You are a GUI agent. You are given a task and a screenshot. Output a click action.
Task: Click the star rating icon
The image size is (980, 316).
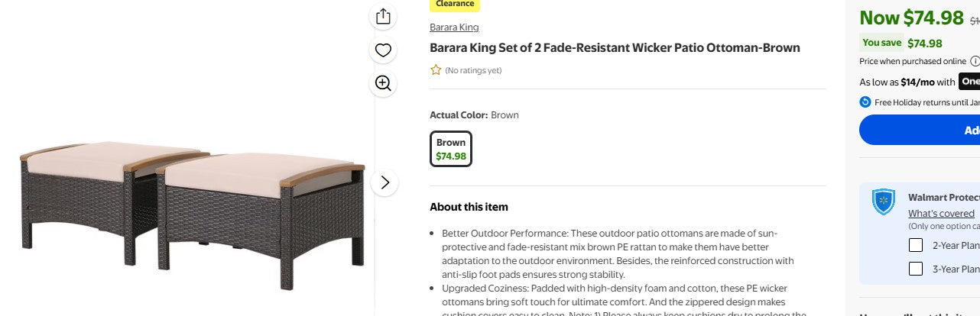[x=436, y=70]
